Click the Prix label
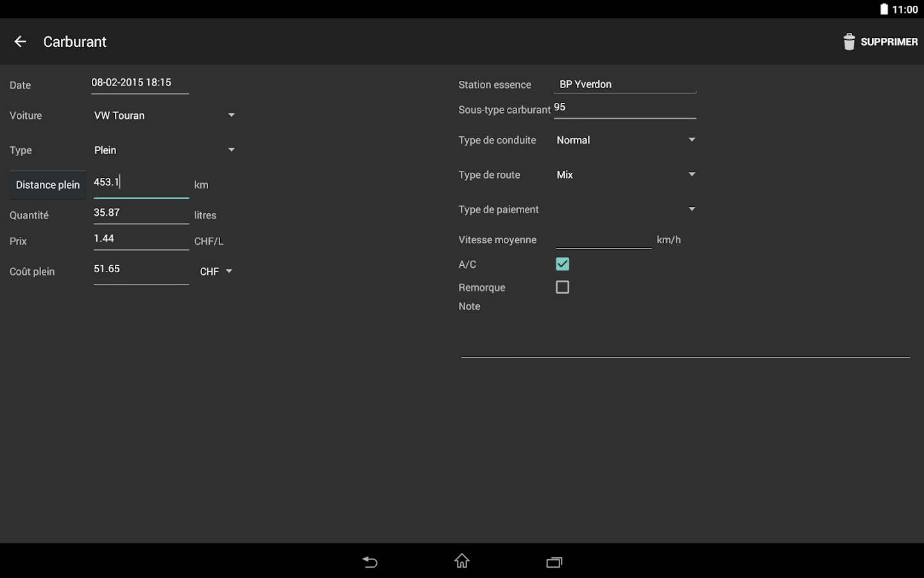 pos(18,241)
